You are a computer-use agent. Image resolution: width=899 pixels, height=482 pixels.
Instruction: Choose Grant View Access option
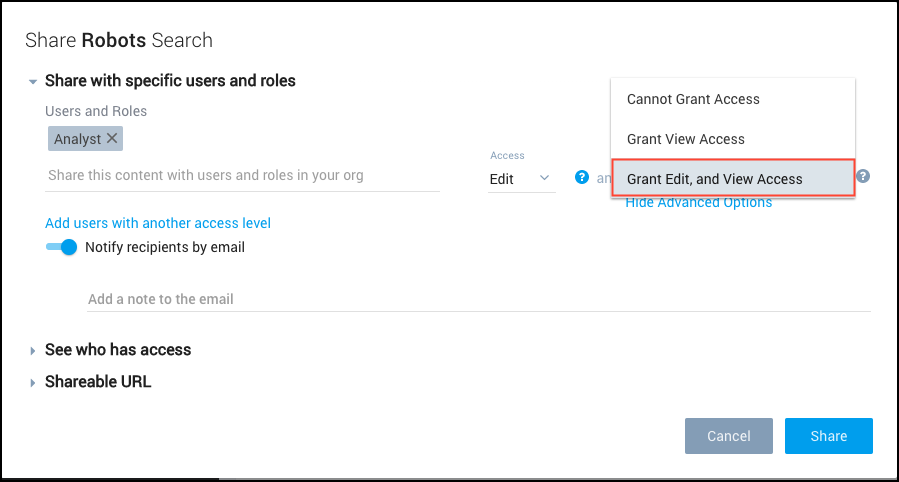coord(686,139)
